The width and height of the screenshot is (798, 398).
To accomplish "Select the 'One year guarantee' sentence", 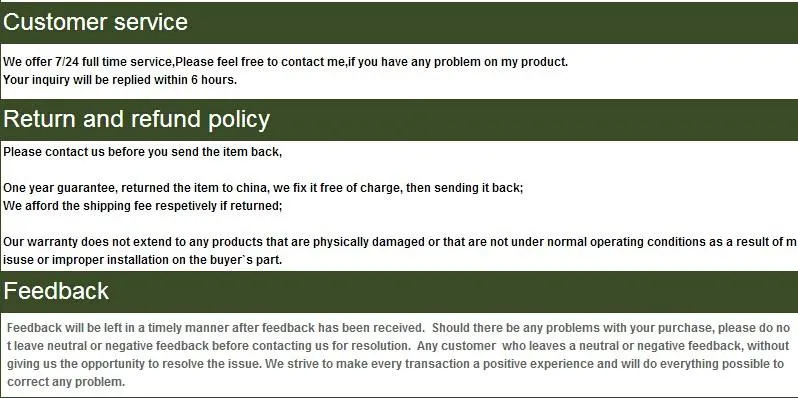I will click(263, 188).
